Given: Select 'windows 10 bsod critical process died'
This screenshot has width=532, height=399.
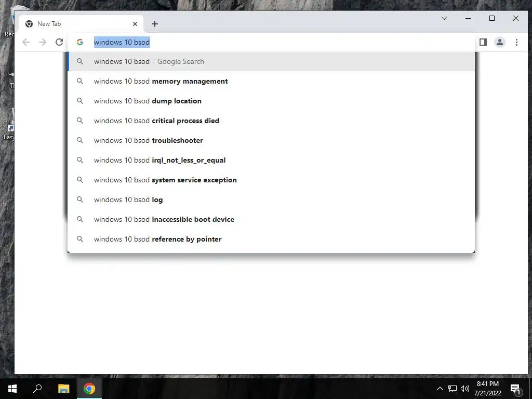Looking at the screenshot, I should (x=271, y=121).
